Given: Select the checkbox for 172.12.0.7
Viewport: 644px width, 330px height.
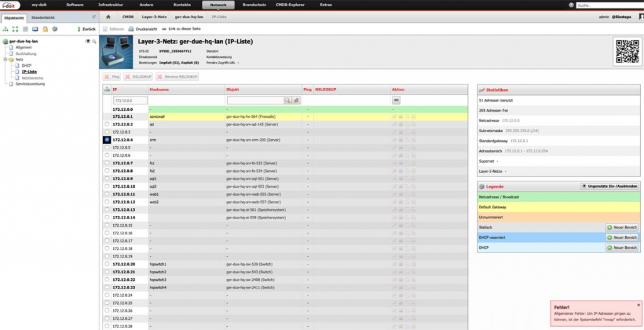Looking at the screenshot, I should [106, 163].
